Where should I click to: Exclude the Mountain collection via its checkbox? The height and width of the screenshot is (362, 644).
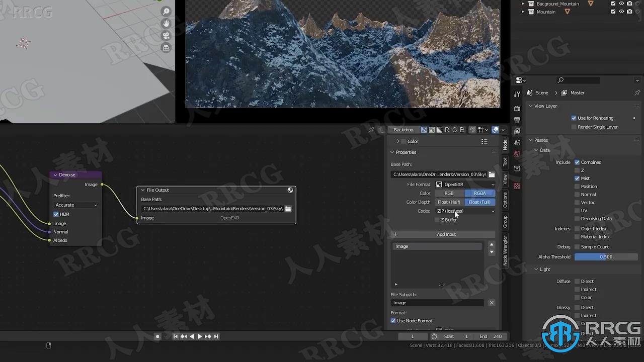(613, 12)
